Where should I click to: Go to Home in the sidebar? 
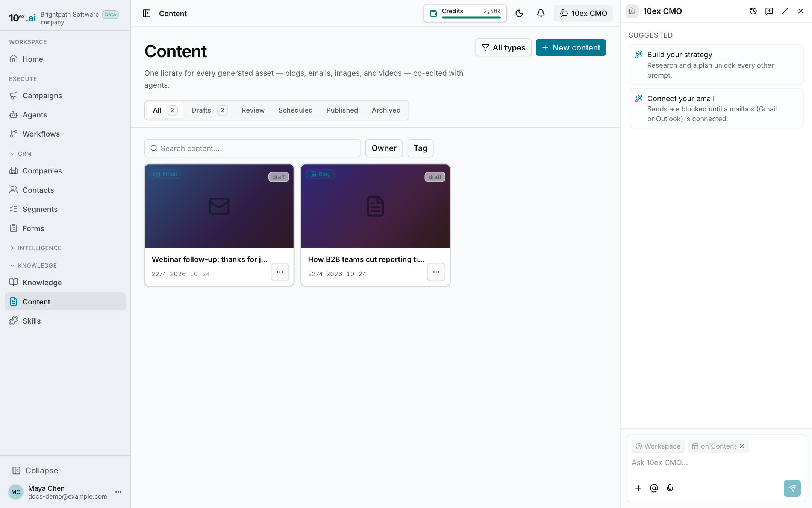click(x=65, y=59)
